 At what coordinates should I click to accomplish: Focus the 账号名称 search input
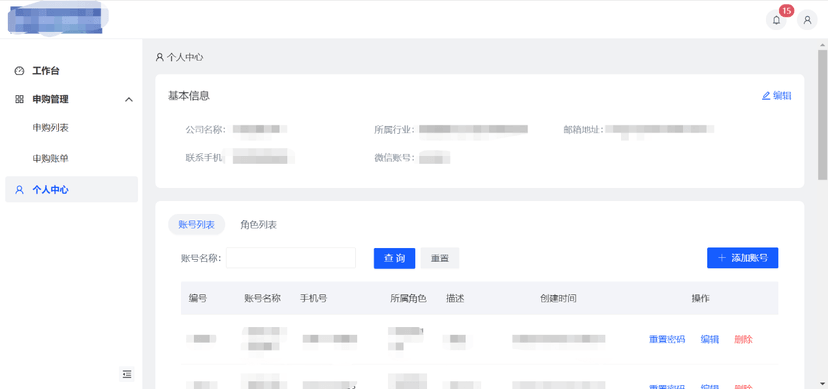pos(291,258)
